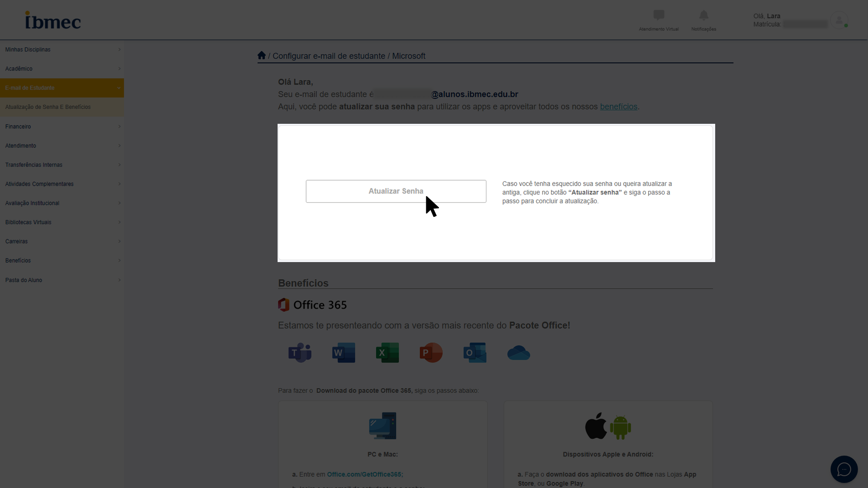Select Atualização de Senha E Benefícios item
868x488 pixels.
point(48,107)
